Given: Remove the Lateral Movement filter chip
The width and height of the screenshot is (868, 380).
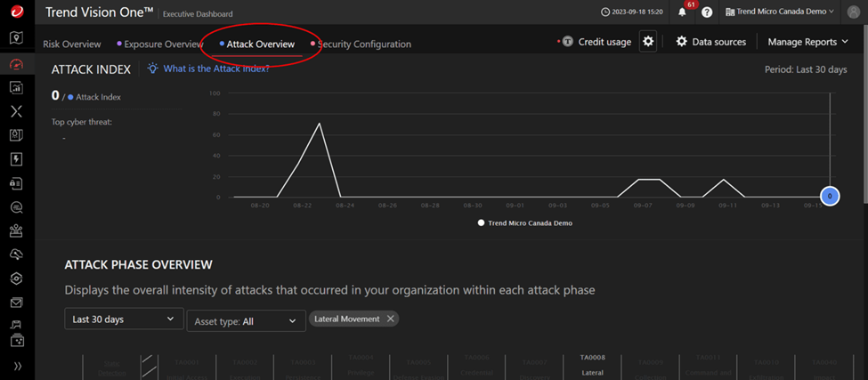Looking at the screenshot, I should click(x=390, y=319).
